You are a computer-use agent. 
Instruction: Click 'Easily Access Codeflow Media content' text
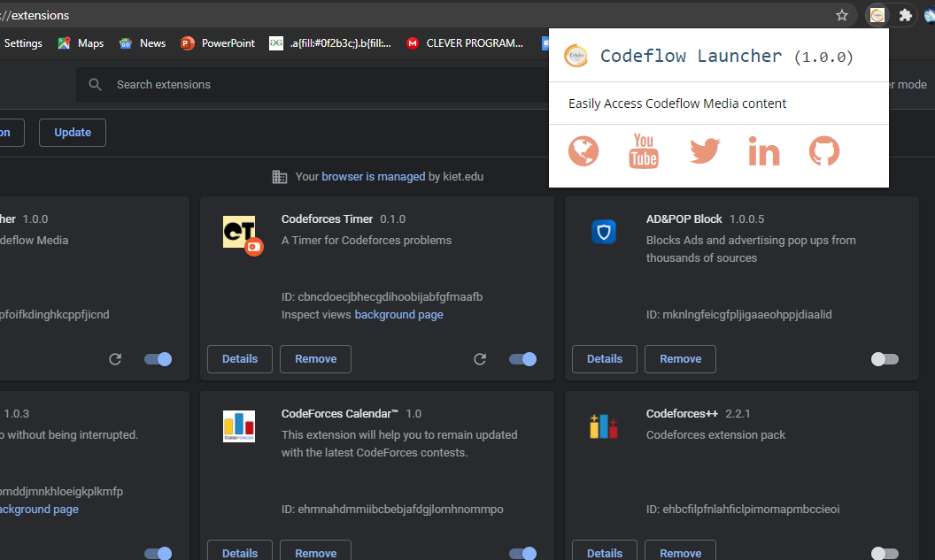677,104
